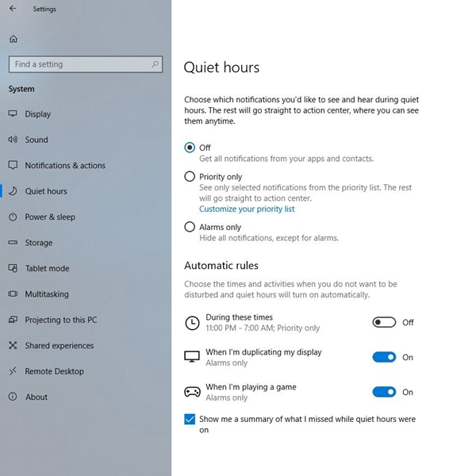Image resolution: width=476 pixels, height=476 pixels.
Task: Disable the duplicating my display toggle
Action: (384, 357)
